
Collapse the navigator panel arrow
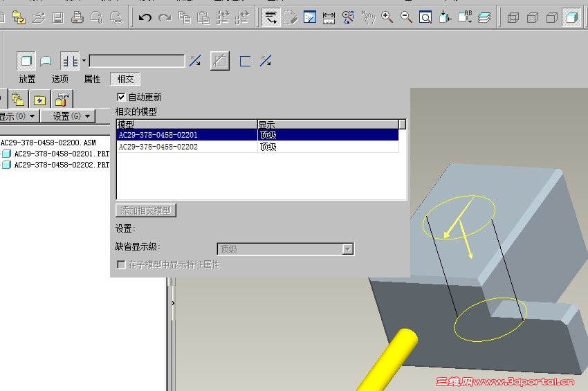pos(173,303)
